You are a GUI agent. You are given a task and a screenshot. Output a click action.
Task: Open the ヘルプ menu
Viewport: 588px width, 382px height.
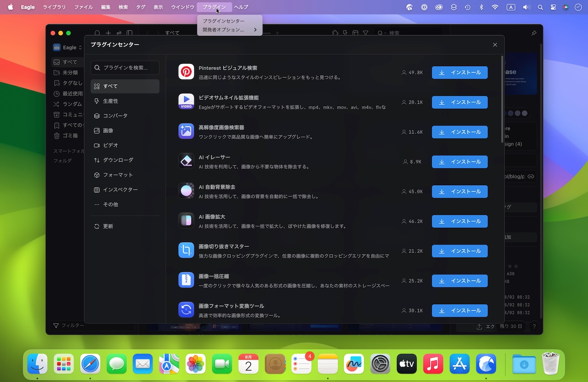click(241, 7)
